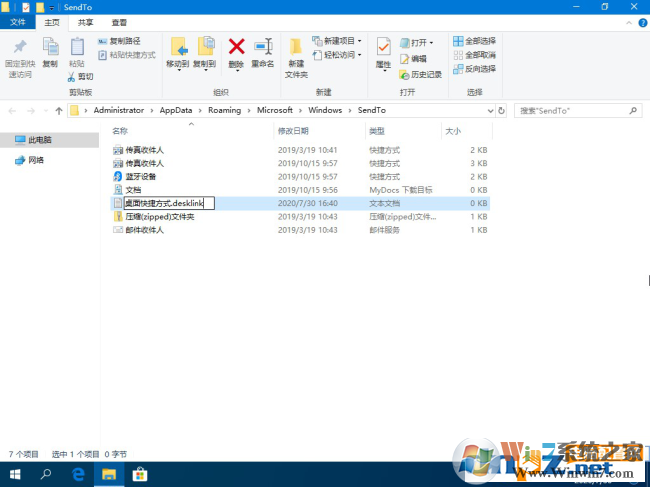Select the Mail recipient (邮件收件人) item
650x487 pixels.
tap(300, 230)
